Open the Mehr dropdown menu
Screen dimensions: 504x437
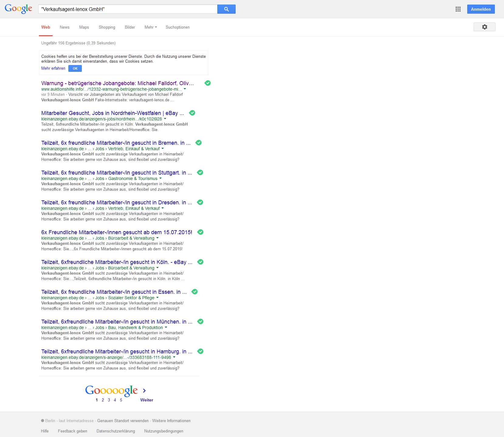click(151, 27)
